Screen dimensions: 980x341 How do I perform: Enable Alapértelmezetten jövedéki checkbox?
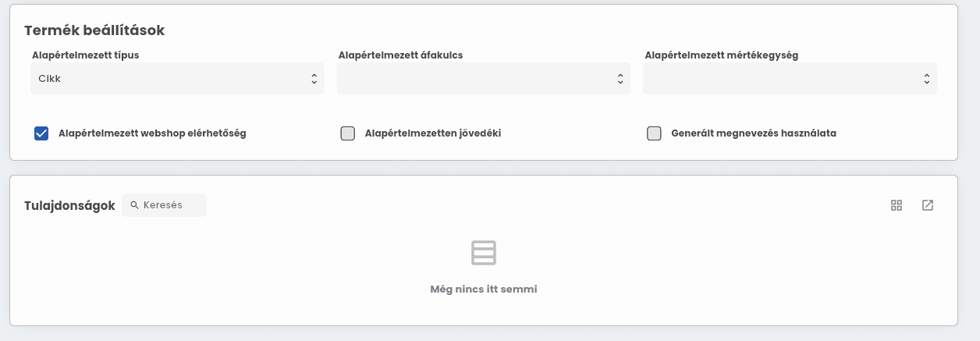pyautogui.click(x=348, y=133)
